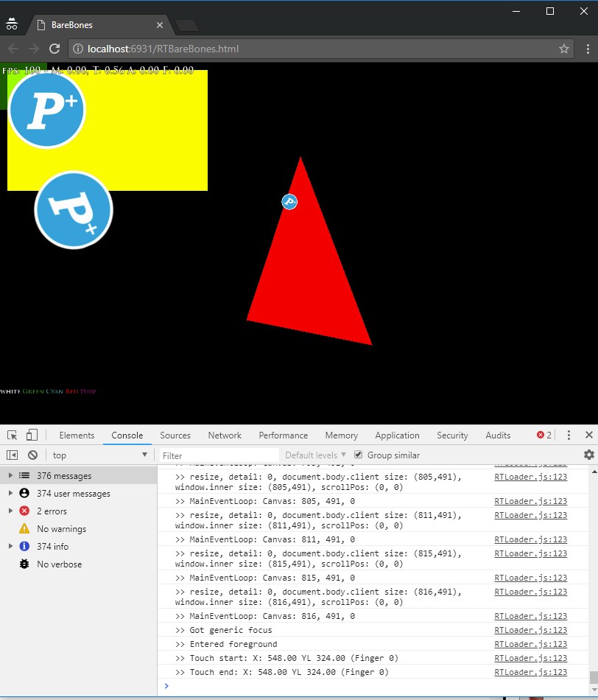
Task: Click the console Filter input field
Action: click(219, 455)
